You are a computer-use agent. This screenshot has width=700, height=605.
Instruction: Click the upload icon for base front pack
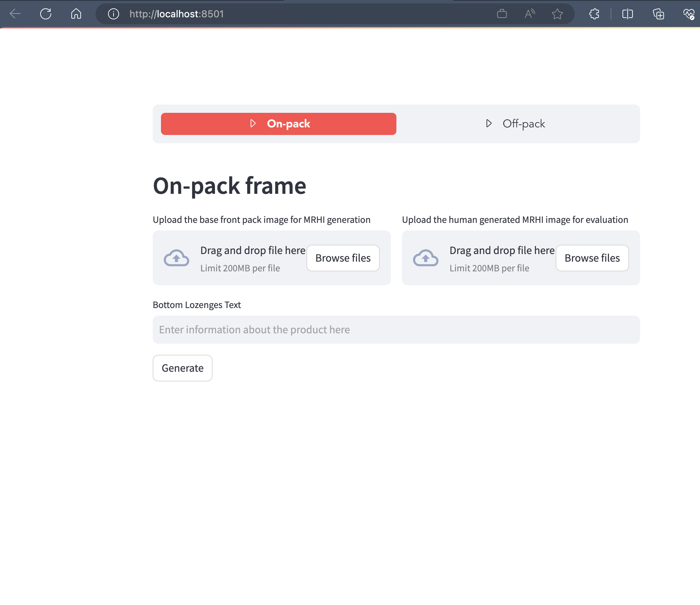tap(176, 257)
